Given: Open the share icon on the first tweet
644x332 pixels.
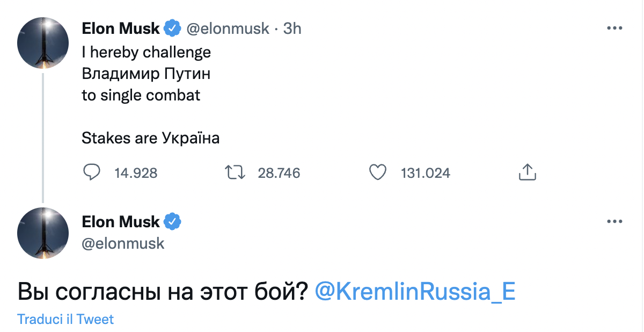Looking at the screenshot, I should pyautogui.click(x=528, y=172).
